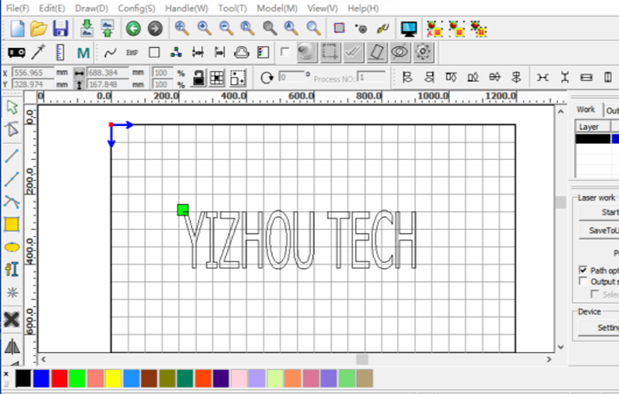This screenshot has height=394, width=619.
Task: Enable the Output select checkbox
Action: (583, 281)
